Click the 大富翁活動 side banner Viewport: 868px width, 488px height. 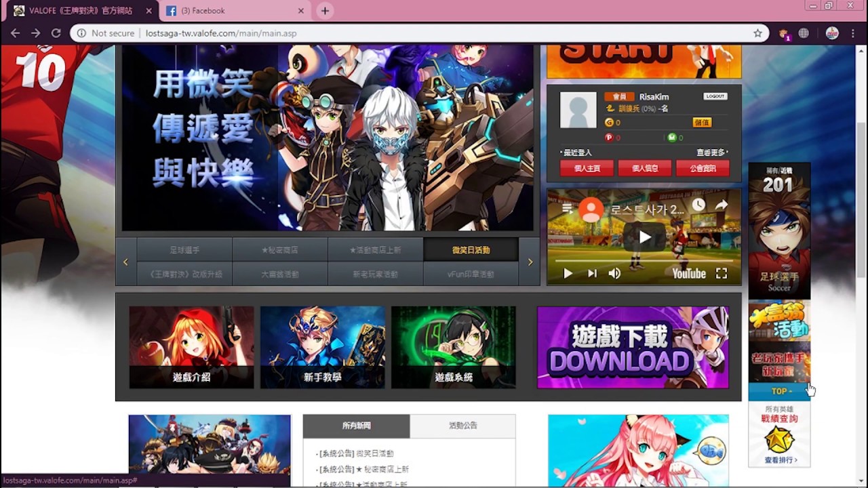(779, 321)
